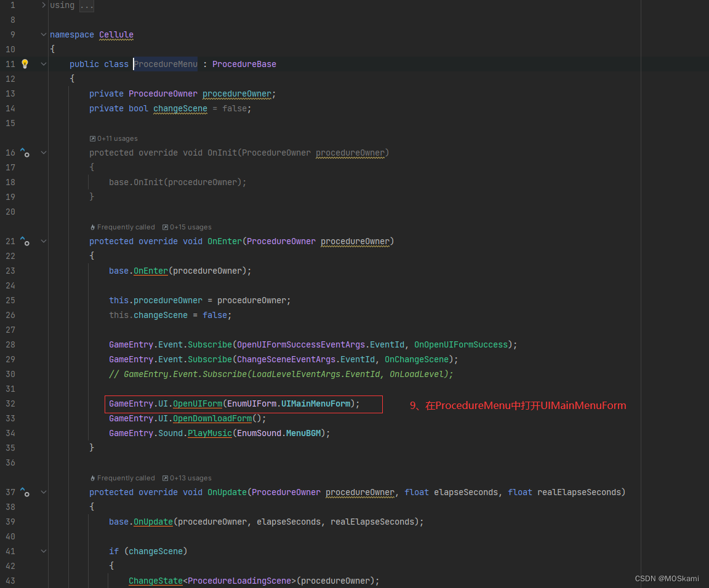709x588 pixels.
Task: Collapse the ProcedureMenu class body
Action: pyautogui.click(x=42, y=63)
